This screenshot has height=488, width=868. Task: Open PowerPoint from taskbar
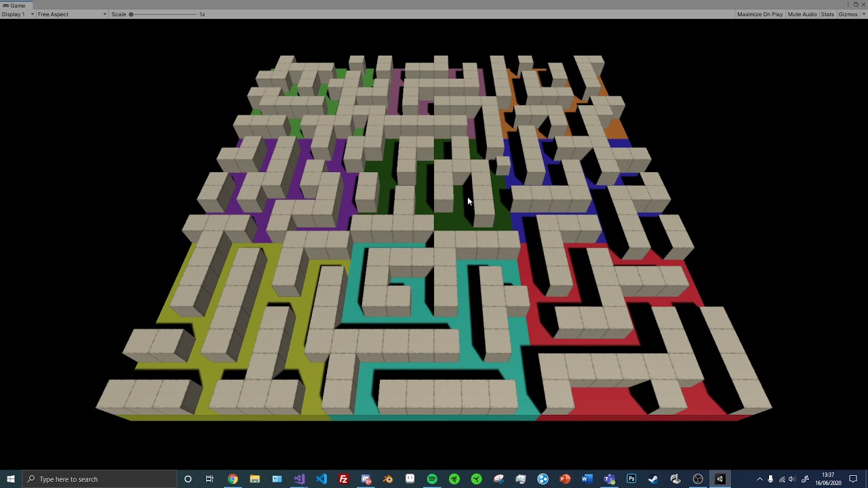pyautogui.click(x=565, y=479)
